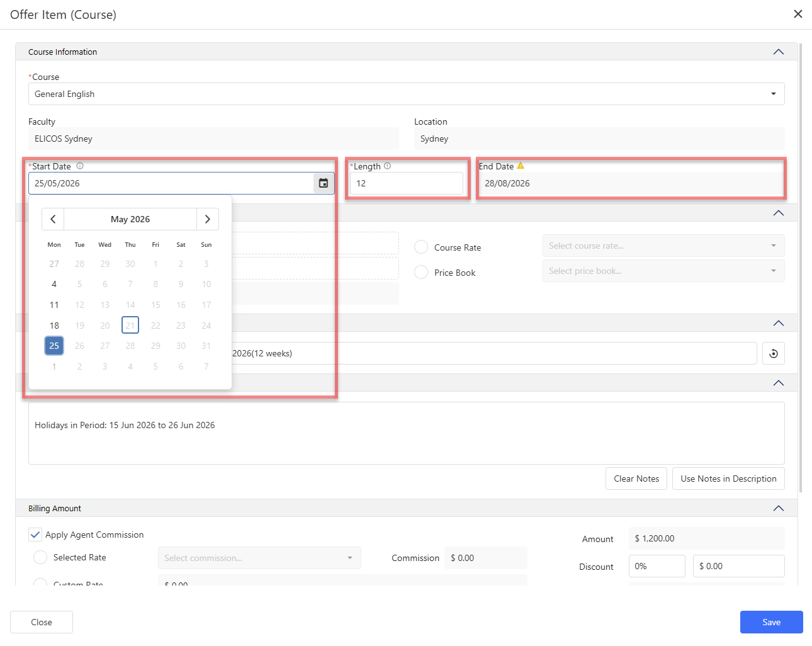The height and width of the screenshot is (646, 812).
Task: Open the Select price book dropdown
Action: (663, 271)
